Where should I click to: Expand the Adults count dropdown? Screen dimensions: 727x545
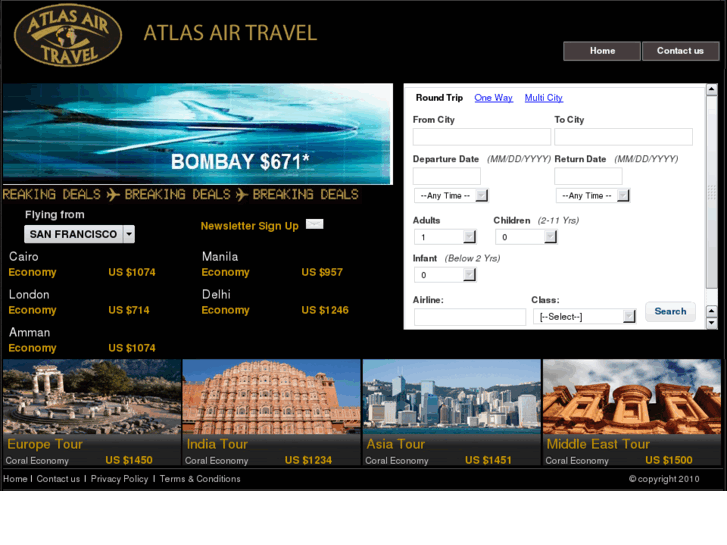[x=445, y=237]
